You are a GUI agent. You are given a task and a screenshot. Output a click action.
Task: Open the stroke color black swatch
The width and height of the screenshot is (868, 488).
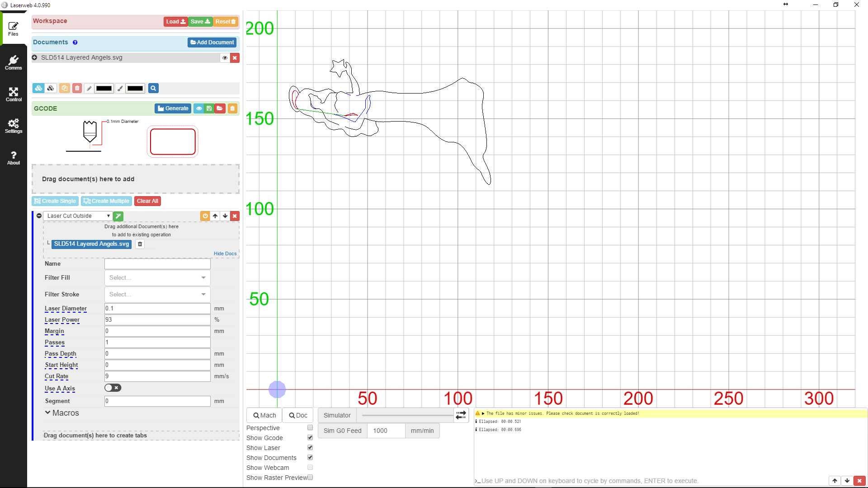104,89
